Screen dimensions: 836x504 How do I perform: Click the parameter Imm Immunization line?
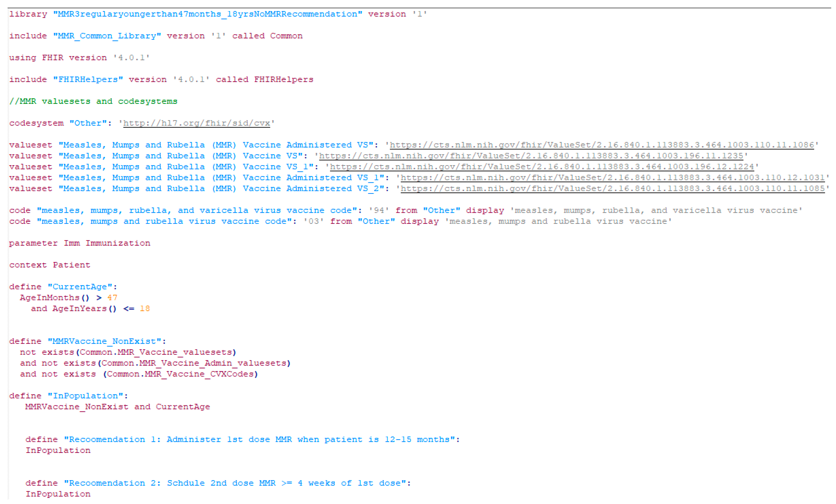[x=80, y=243]
